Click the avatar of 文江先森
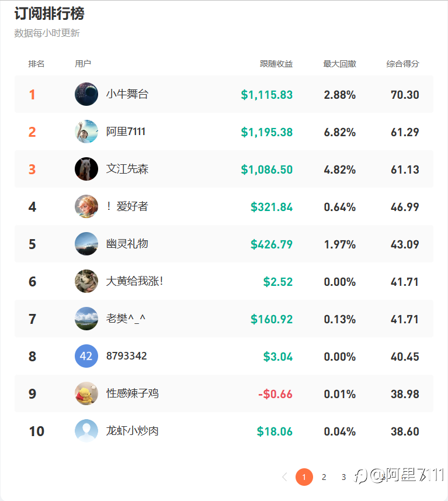This screenshot has height=501, width=448. pos(86,169)
